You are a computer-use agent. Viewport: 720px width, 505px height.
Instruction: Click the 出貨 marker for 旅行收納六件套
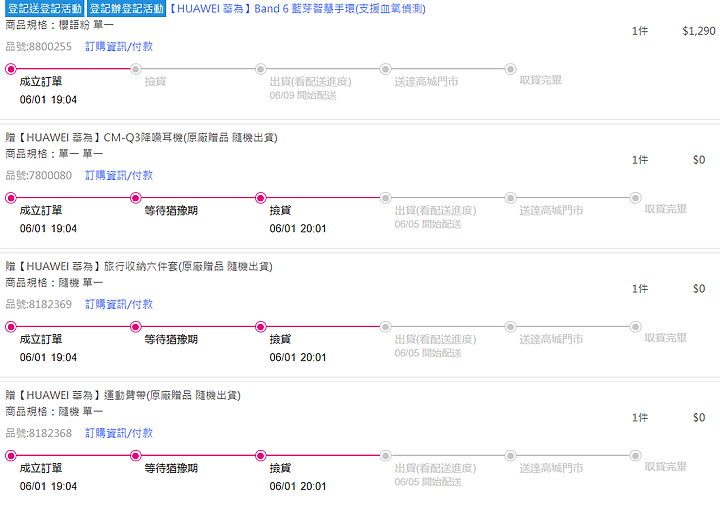click(x=385, y=327)
